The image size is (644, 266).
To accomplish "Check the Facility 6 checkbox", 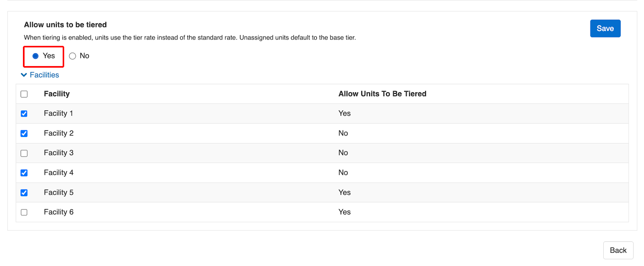I will (x=24, y=212).
